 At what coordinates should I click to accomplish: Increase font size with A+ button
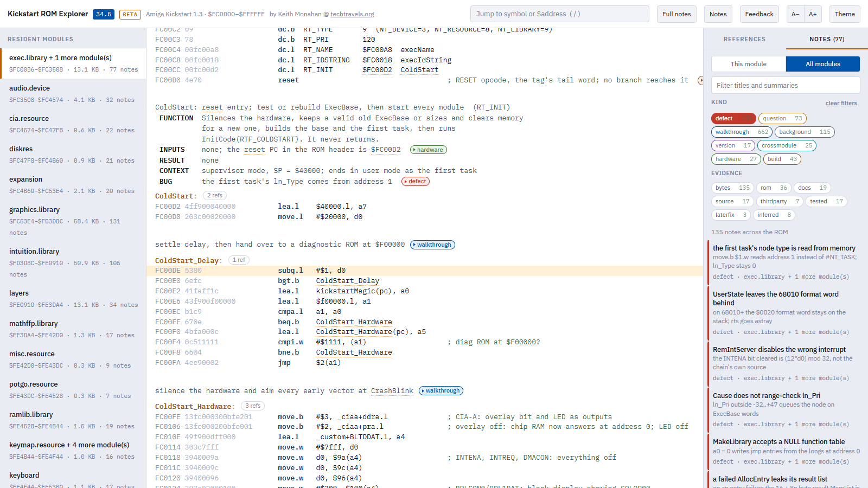coord(813,14)
